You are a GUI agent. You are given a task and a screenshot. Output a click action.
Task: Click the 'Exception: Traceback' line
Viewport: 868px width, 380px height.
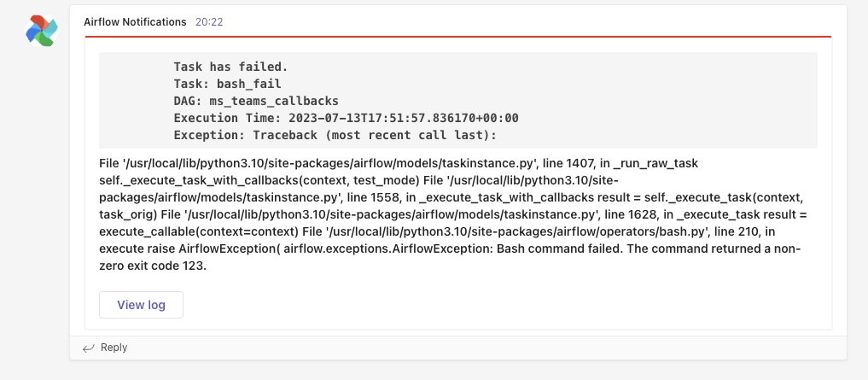pyautogui.click(x=335, y=135)
